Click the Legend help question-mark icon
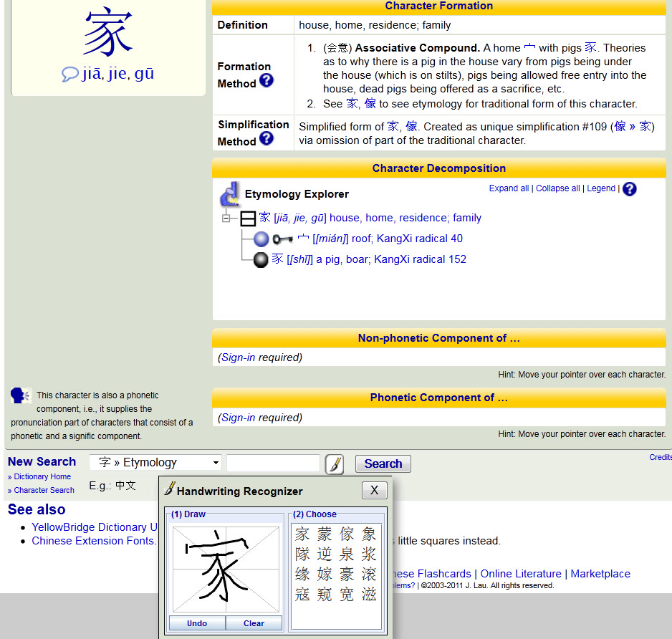The image size is (672, 639). 629,189
